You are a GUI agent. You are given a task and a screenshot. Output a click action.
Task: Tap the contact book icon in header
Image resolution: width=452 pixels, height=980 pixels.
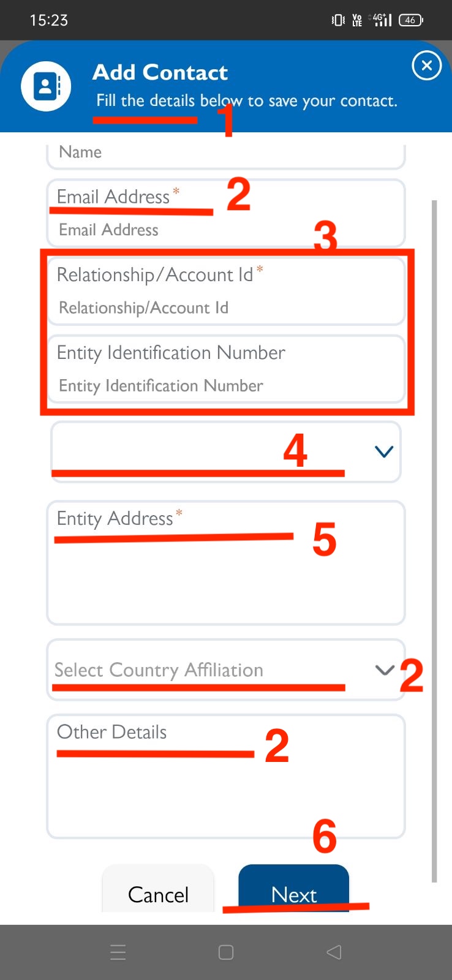tap(46, 86)
